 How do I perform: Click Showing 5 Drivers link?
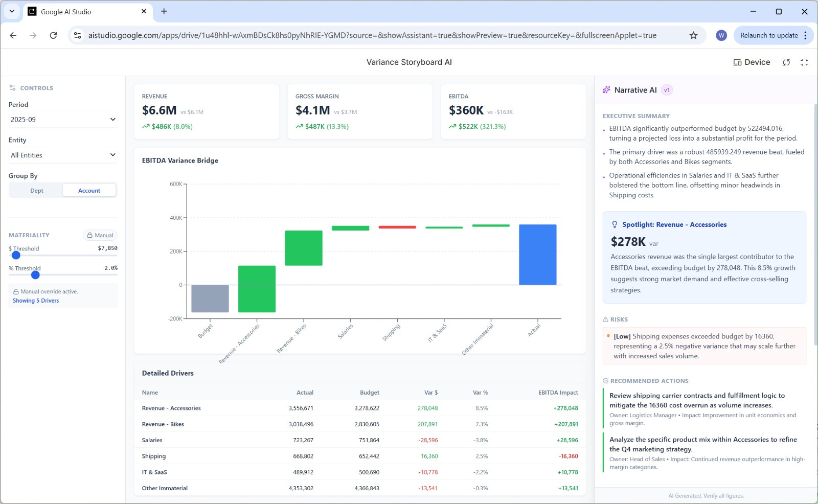tap(36, 301)
